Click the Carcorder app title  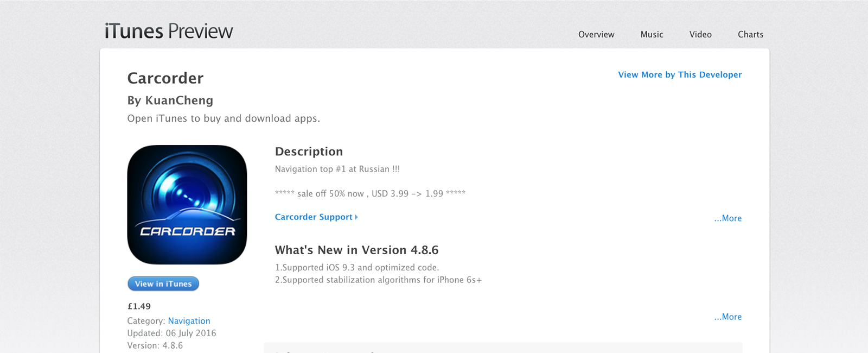(165, 78)
